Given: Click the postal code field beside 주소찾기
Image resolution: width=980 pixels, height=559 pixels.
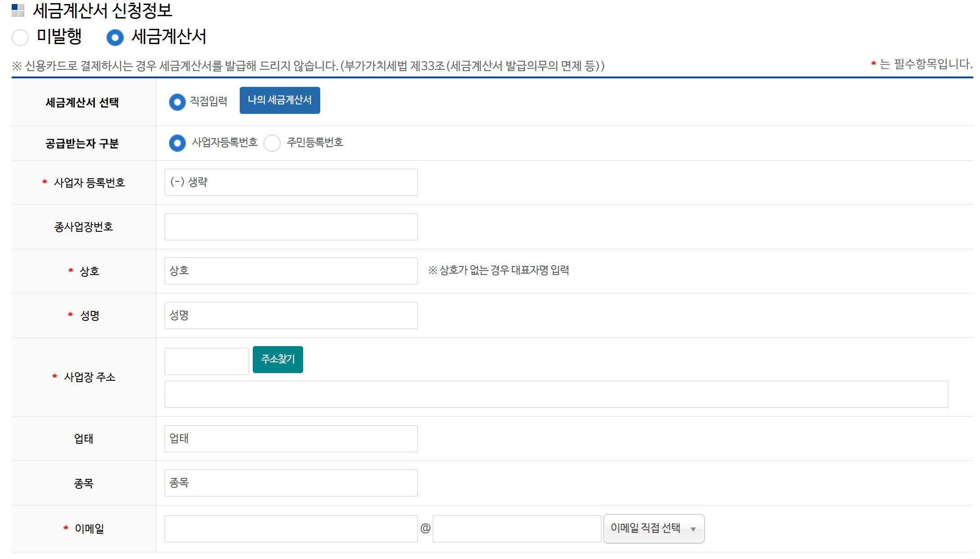Looking at the screenshot, I should pyautogui.click(x=206, y=361).
